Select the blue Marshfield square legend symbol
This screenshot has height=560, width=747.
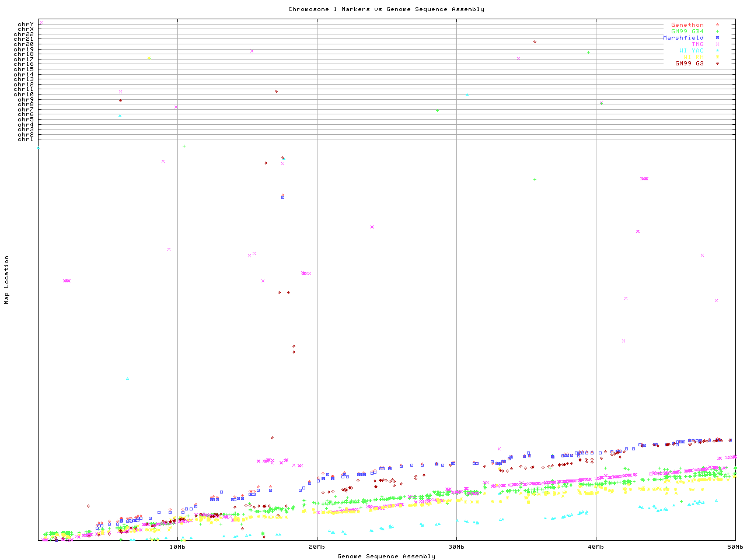[717, 38]
